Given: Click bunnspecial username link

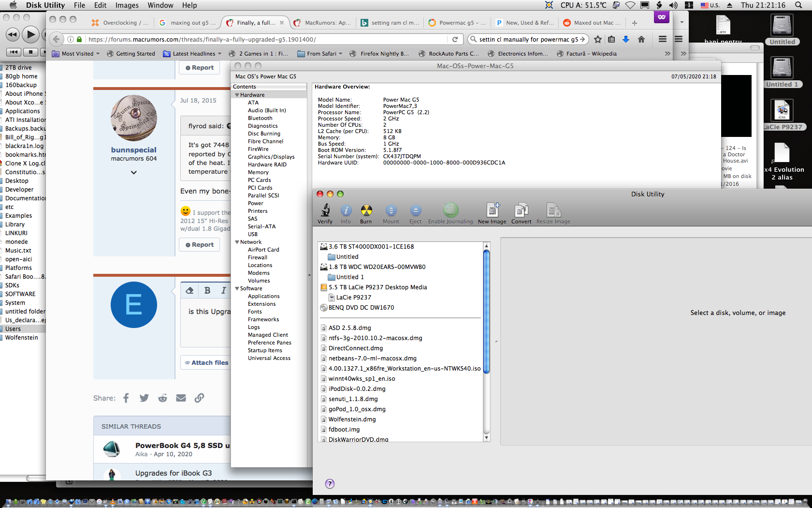Looking at the screenshot, I should point(134,150).
